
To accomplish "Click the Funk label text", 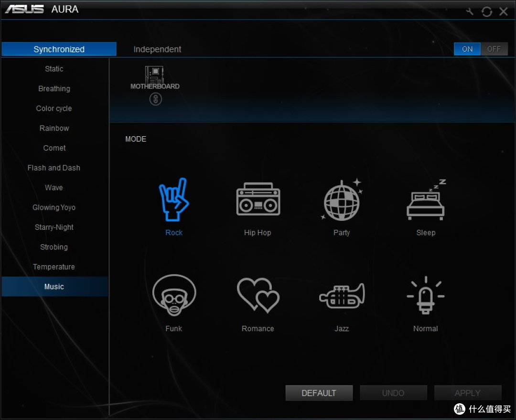I will (174, 328).
